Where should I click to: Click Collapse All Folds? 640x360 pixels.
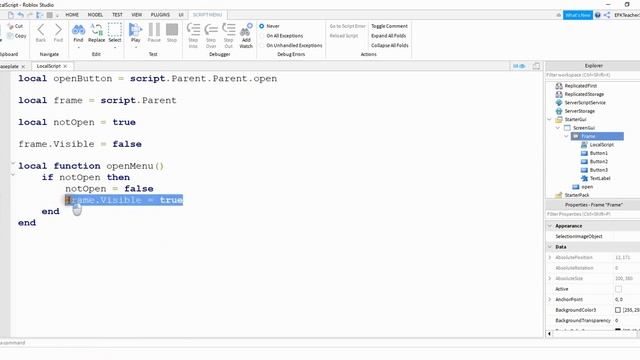[x=390, y=45]
